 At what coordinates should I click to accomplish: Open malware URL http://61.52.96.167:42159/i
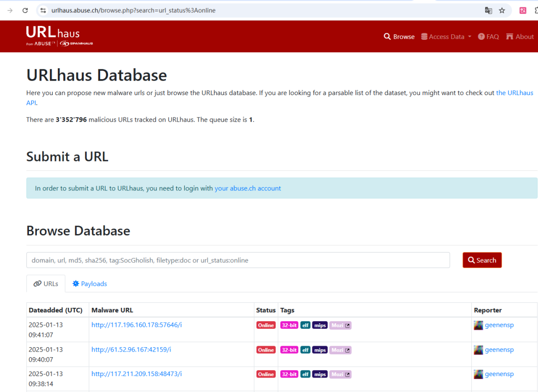[x=131, y=350]
